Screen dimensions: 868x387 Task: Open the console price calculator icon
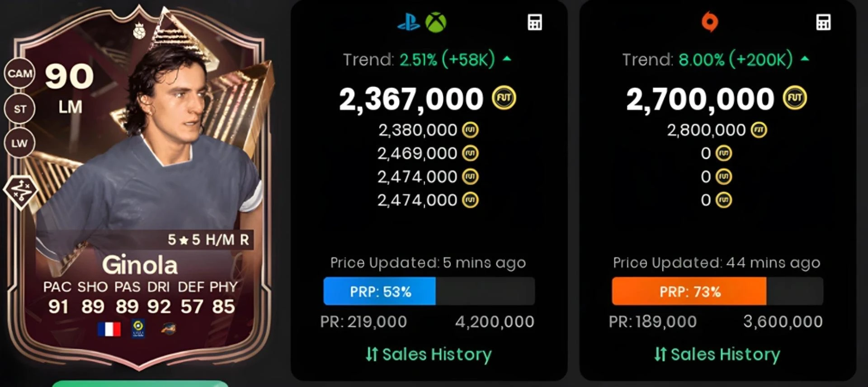[x=535, y=22]
